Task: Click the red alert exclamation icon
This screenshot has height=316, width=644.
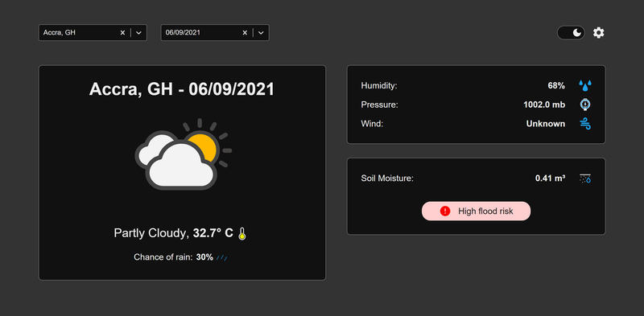Action: point(445,211)
